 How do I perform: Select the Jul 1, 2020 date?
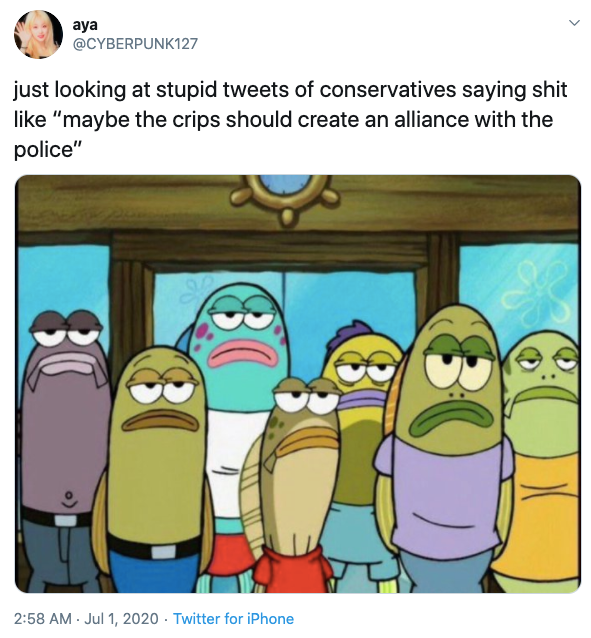tap(121, 618)
